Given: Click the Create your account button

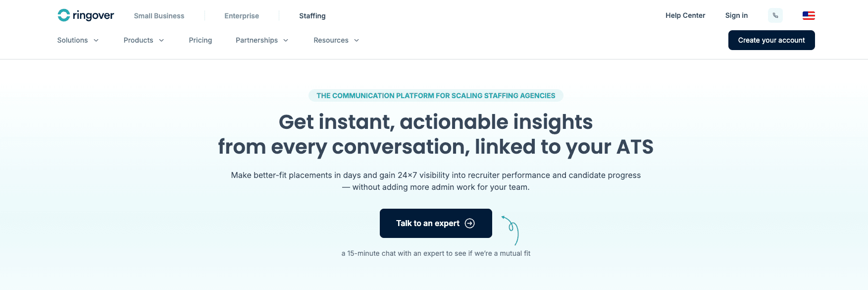Looking at the screenshot, I should pos(771,40).
